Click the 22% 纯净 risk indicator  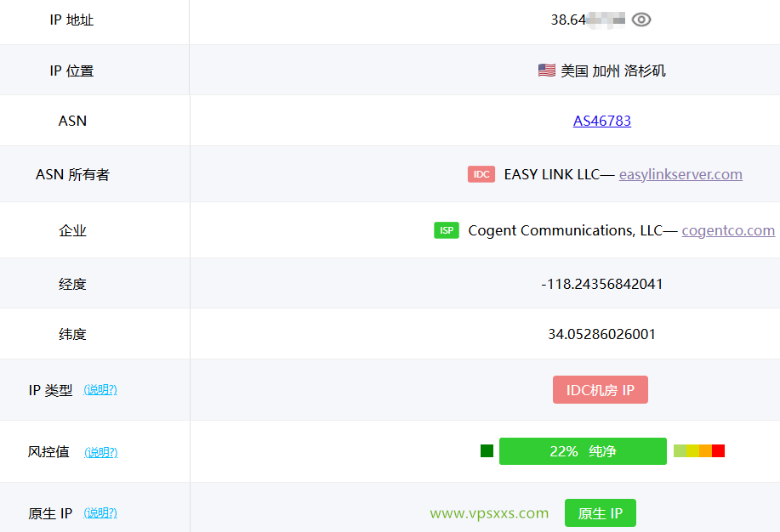point(583,451)
